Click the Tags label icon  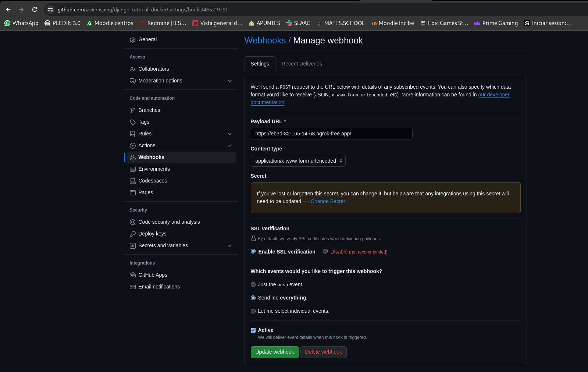coord(133,122)
